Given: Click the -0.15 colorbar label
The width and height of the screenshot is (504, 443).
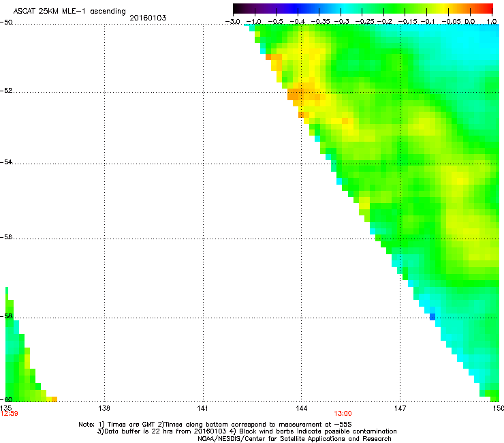Looking at the screenshot, I should (407, 22).
